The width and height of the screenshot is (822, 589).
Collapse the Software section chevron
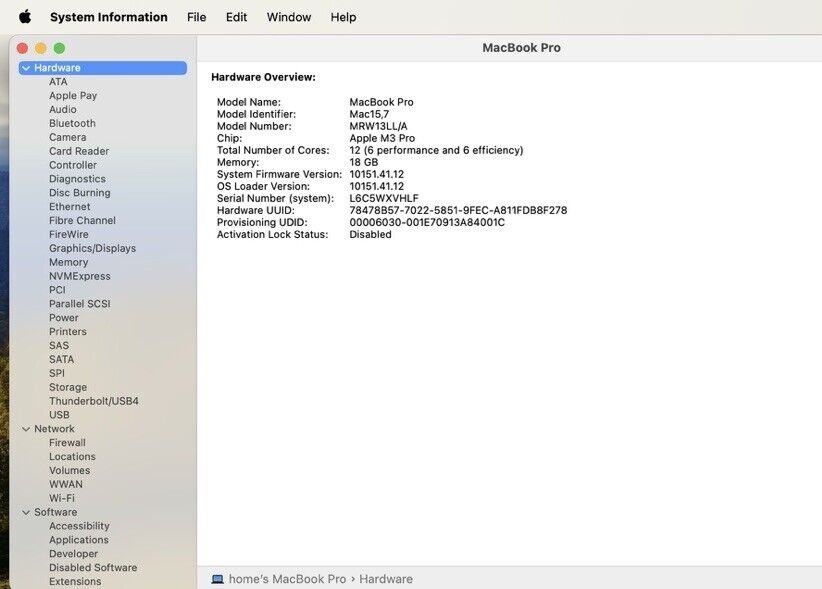[26, 512]
